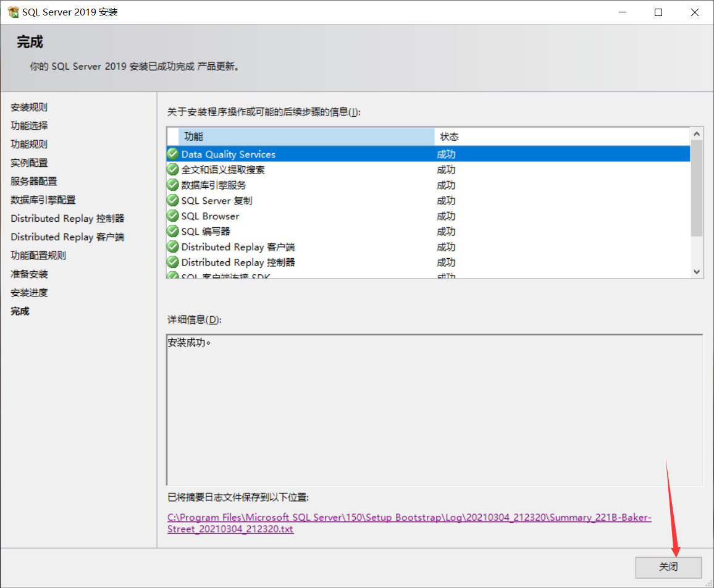Maximize the SQL Server 2019 setup window
This screenshot has width=714, height=588.
(x=658, y=12)
